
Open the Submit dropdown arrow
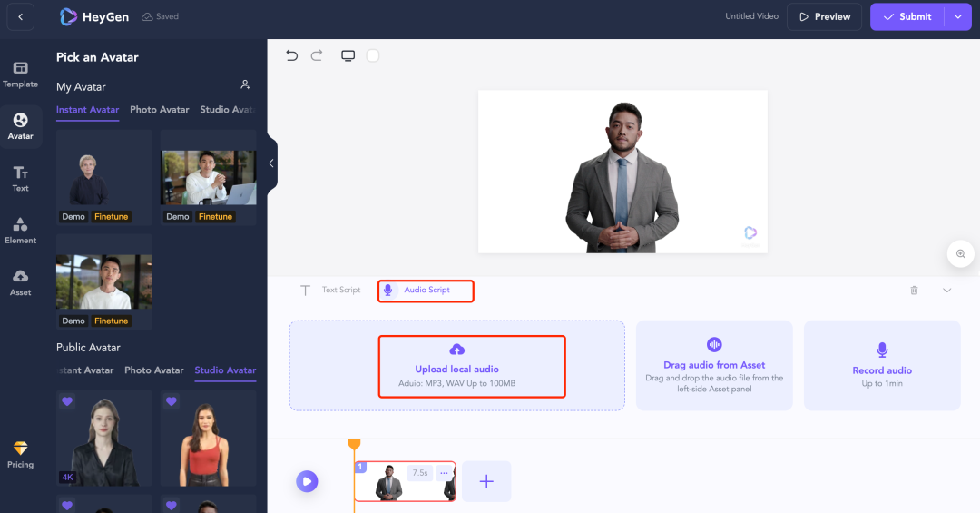(957, 17)
